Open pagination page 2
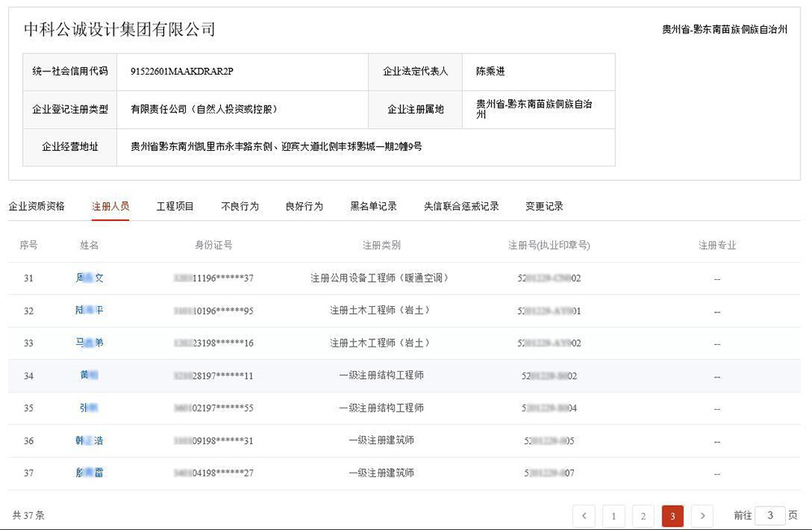The height and width of the screenshot is (530, 812). pyautogui.click(x=642, y=515)
